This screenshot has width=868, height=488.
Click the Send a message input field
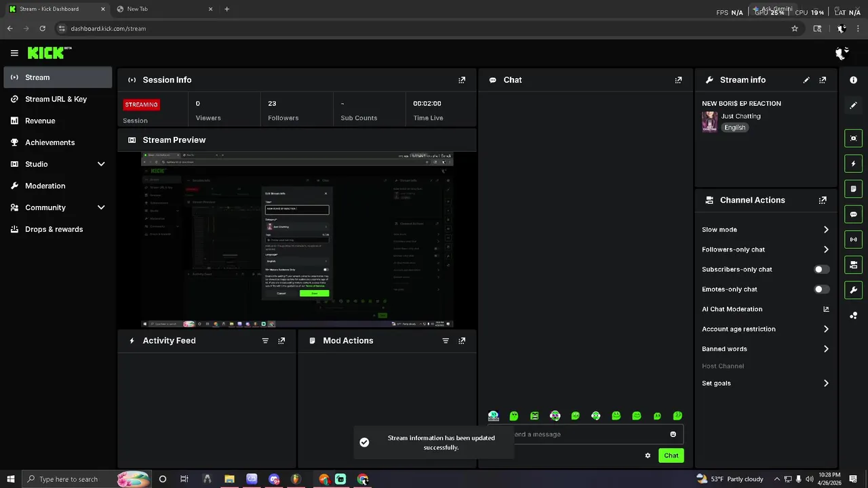click(585, 434)
